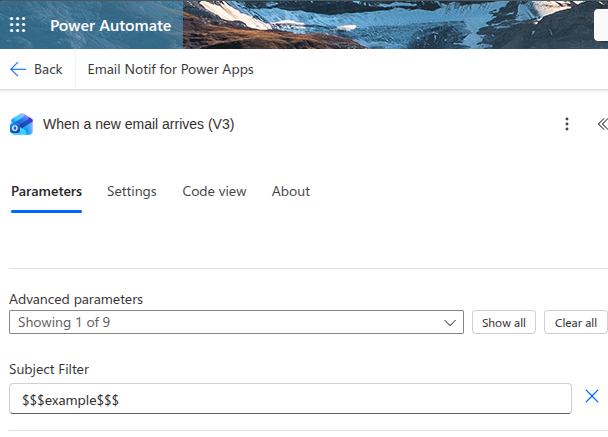Switch to the Parameters tab
Image resolution: width=608 pixels, height=437 pixels.
pyautogui.click(x=46, y=191)
